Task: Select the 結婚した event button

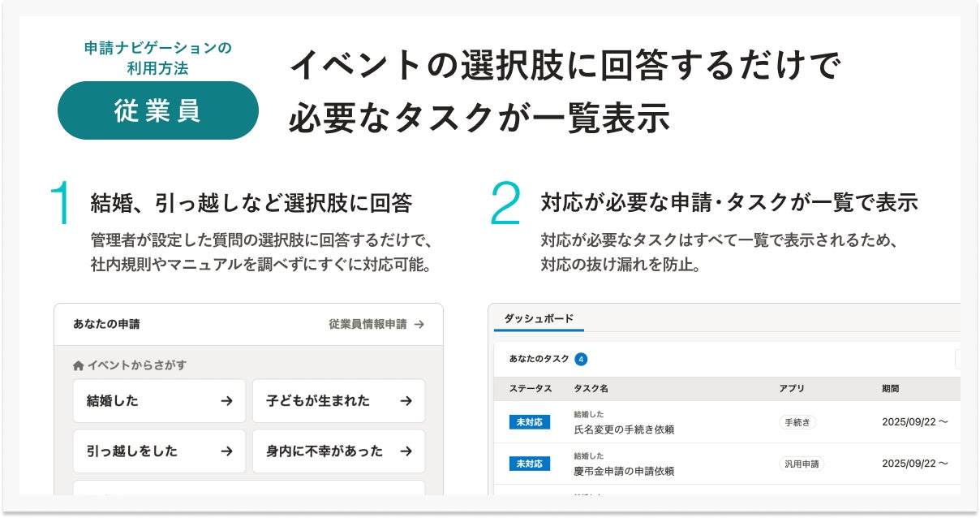Action: (159, 401)
